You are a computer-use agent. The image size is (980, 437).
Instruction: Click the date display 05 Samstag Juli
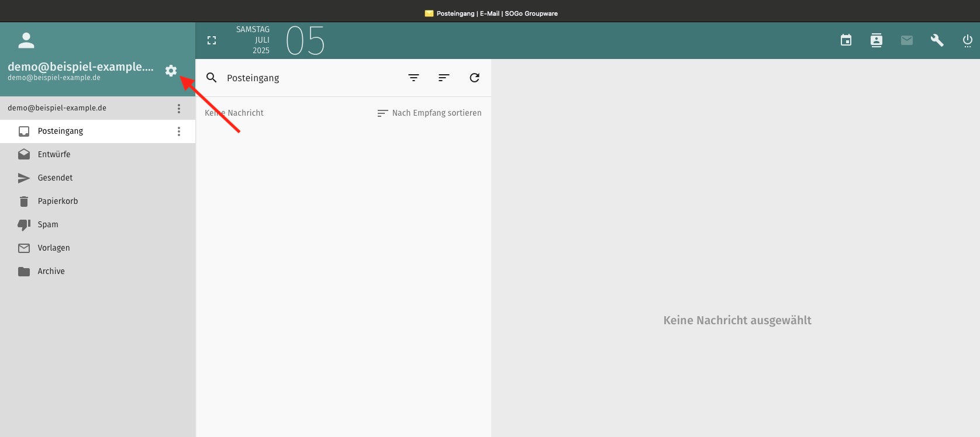[x=280, y=41]
